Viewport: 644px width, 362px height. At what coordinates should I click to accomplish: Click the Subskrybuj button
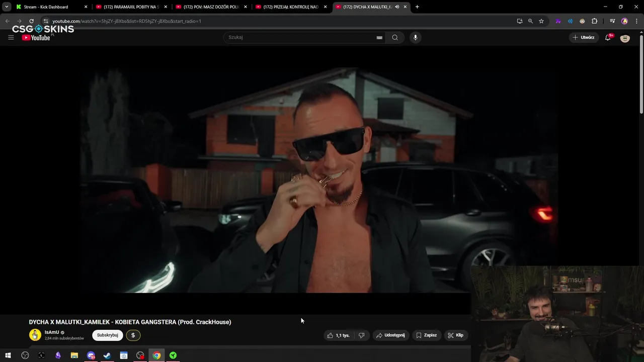(x=108, y=335)
